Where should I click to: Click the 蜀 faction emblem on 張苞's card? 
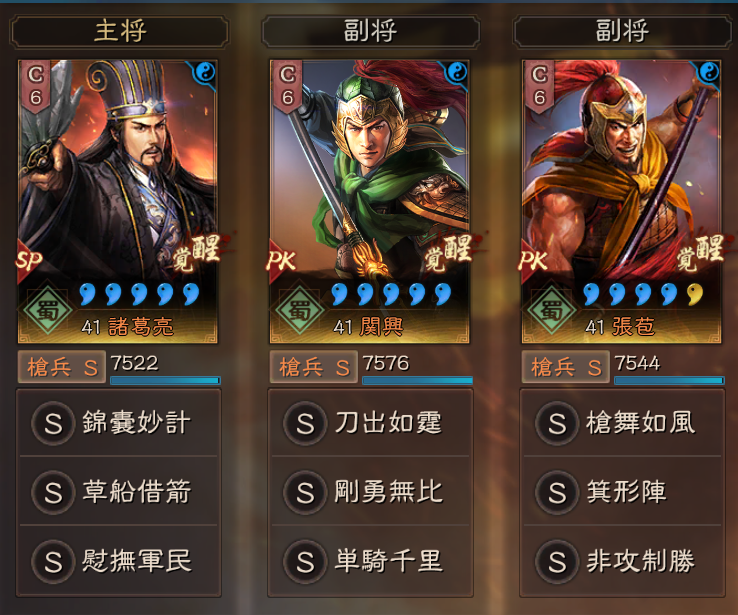tap(551, 310)
